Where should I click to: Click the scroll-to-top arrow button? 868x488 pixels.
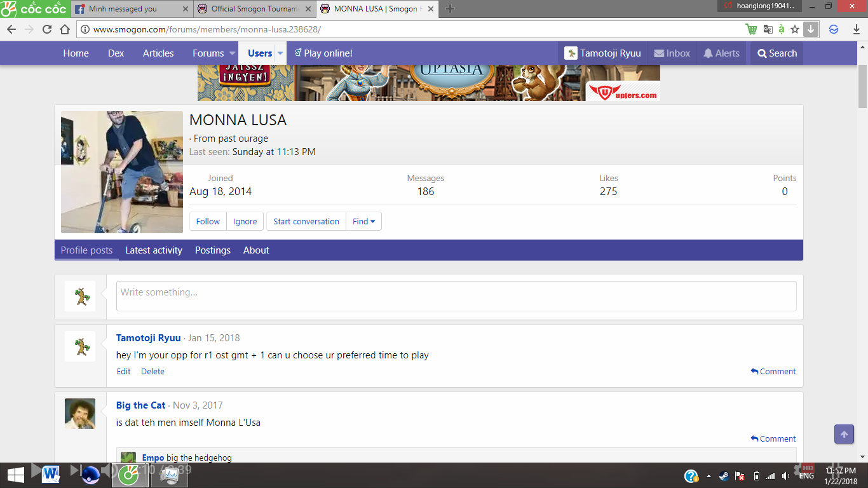[x=844, y=435]
